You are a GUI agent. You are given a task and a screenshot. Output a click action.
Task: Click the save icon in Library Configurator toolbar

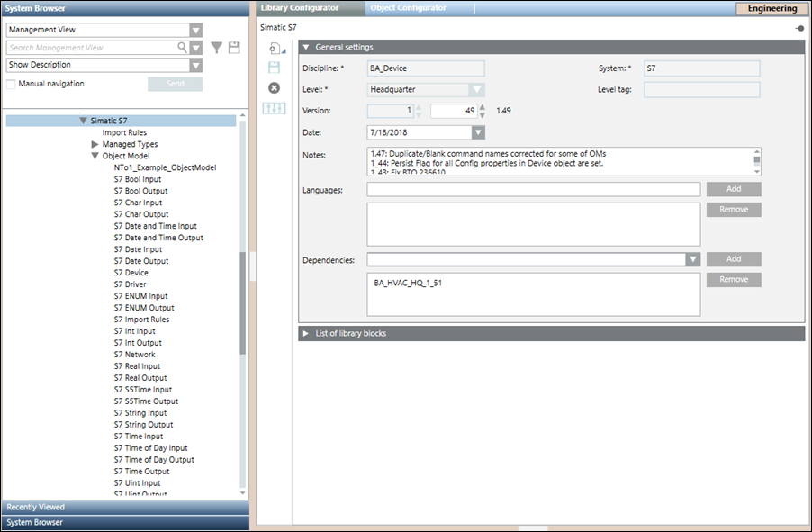tap(275, 68)
